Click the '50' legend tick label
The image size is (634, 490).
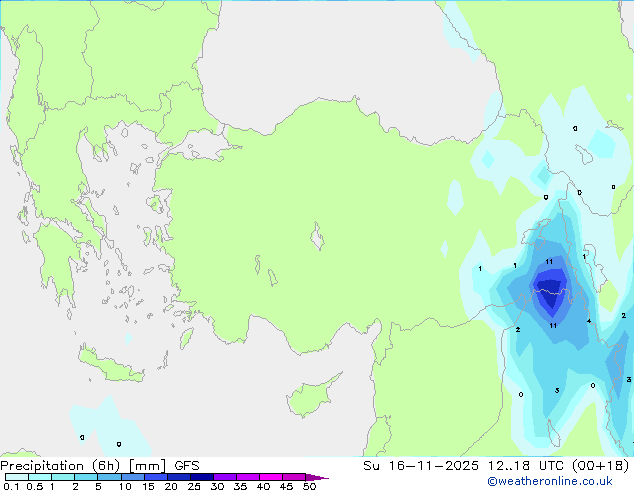pyautogui.click(x=309, y=486)
